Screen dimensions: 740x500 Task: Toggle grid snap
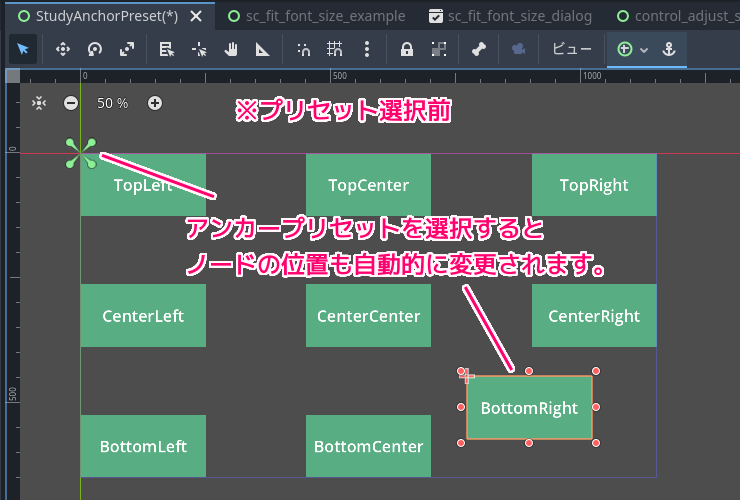click(335, 49)
